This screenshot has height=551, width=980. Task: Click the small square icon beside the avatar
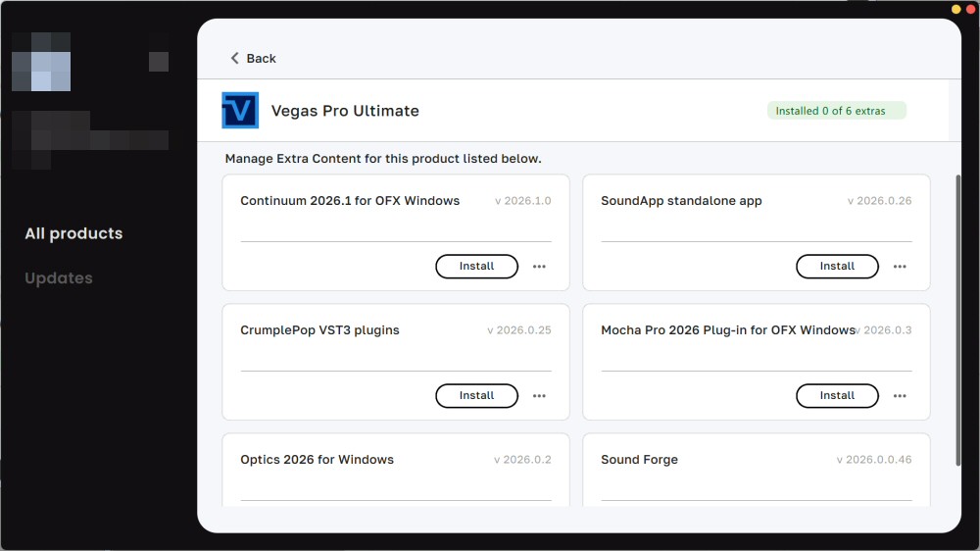(x=159, y=62)
